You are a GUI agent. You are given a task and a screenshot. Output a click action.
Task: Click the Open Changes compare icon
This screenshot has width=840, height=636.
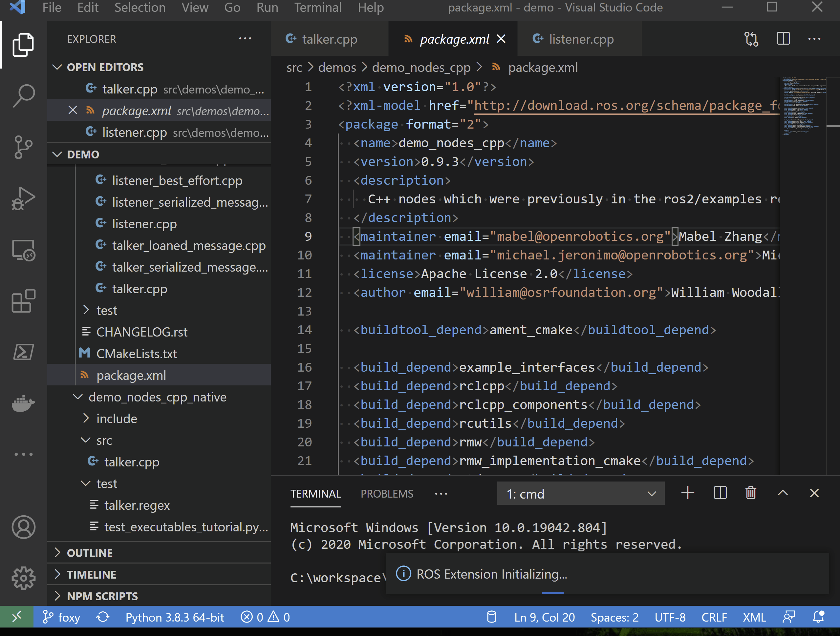751,39
